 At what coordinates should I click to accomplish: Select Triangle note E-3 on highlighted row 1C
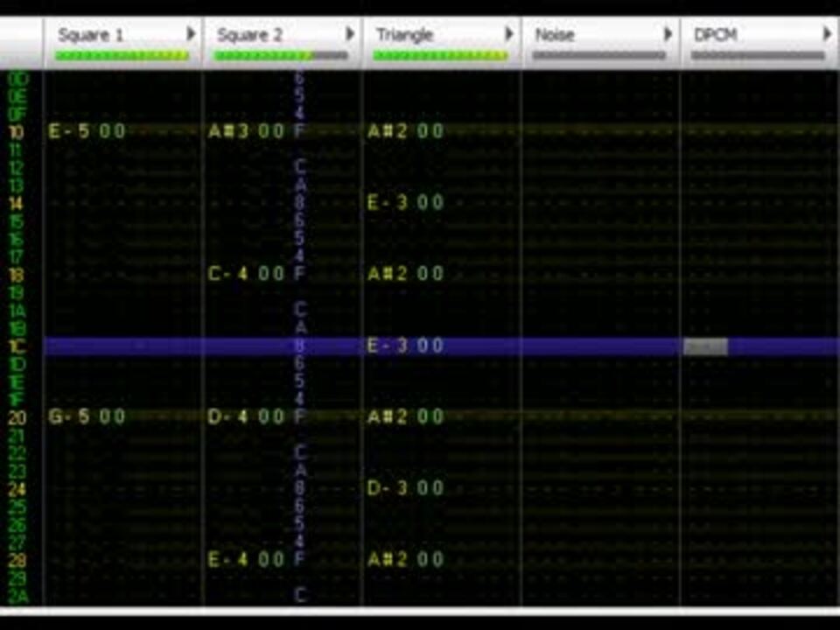(388, 346)
